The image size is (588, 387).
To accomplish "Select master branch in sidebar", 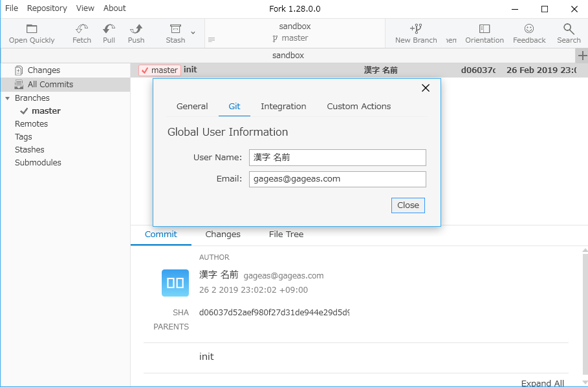I will pyautogui.click(x=46, y=111).
